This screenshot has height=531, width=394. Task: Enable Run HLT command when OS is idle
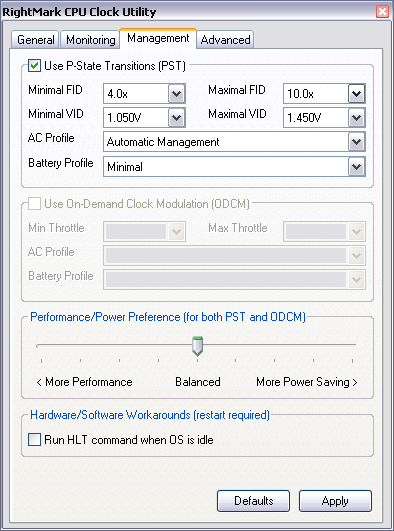tap(34, 440)
